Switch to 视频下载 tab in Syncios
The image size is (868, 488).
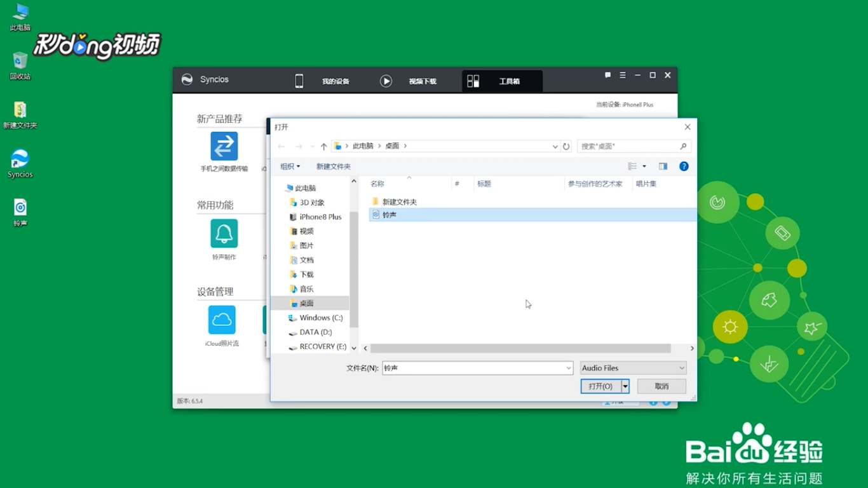[x=410, y=81]
